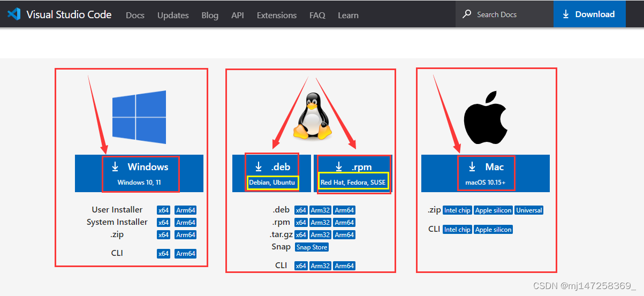Screen dimensions: 644x296
Task: Download the .deb package for Debian, Ubuntu
Action: coord(272,173)
